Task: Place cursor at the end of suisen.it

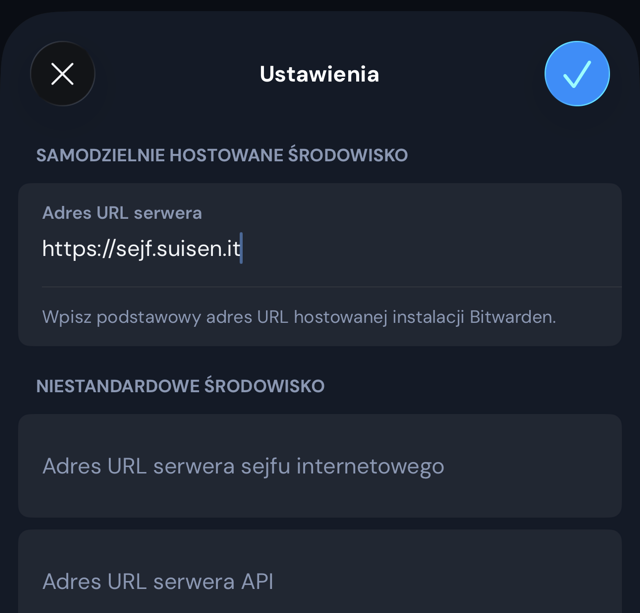Action: point(241,249)
